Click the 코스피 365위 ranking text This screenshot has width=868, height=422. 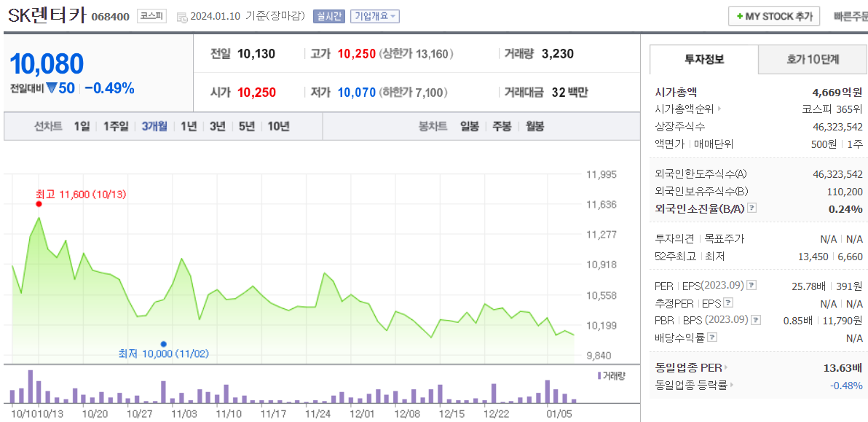[x=832, y=109]
